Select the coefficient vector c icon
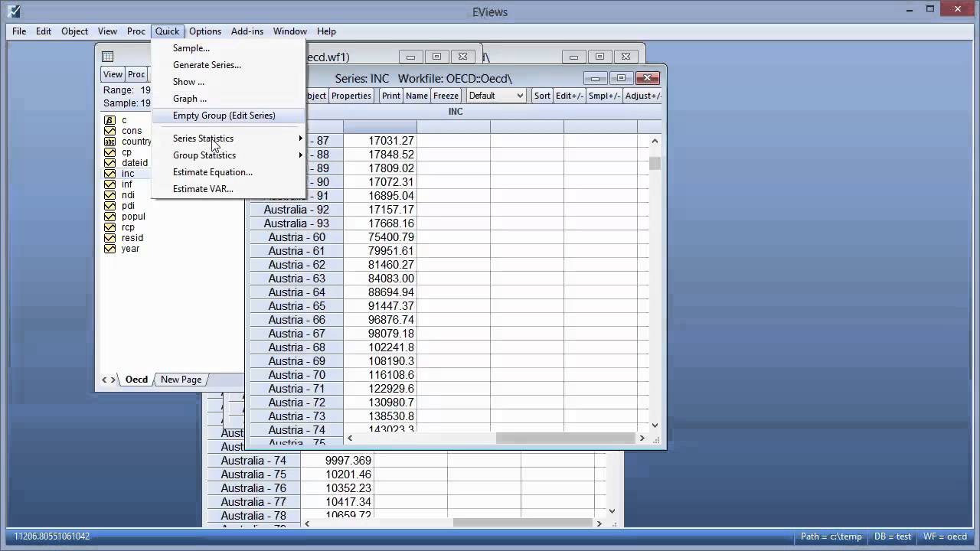Screen dimensions: 980x551 click(x=109, y=120)
